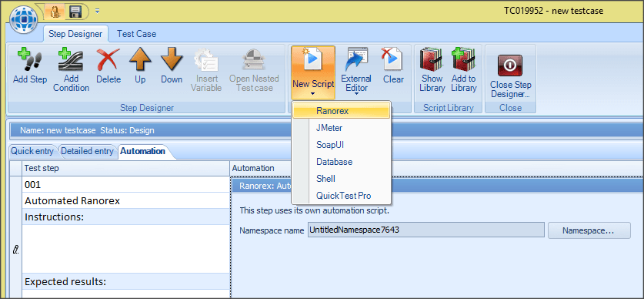
Task: Add a new step with Add Step
Action: click(30, 66)
